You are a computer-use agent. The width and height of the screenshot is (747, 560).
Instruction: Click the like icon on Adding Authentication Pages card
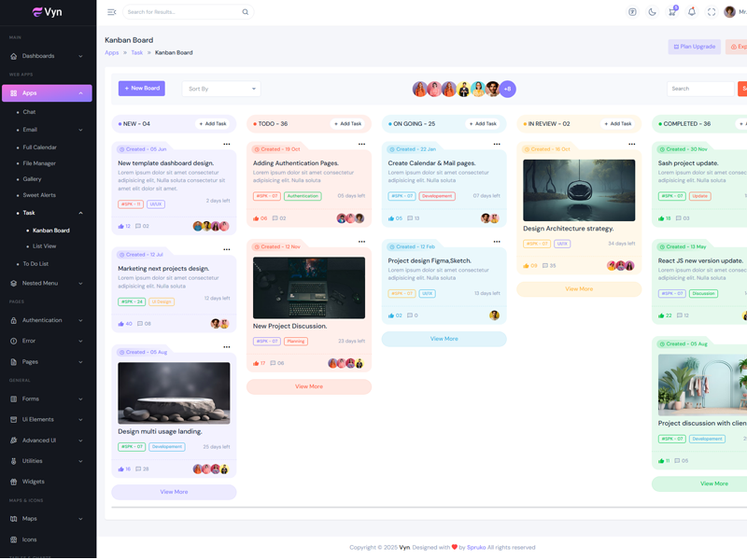coord(256,218)
